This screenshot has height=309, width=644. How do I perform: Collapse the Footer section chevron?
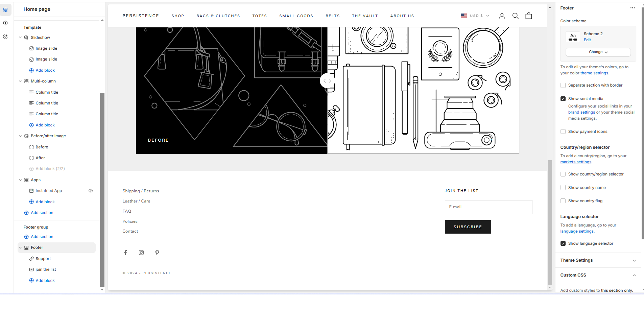coord(20,247)
